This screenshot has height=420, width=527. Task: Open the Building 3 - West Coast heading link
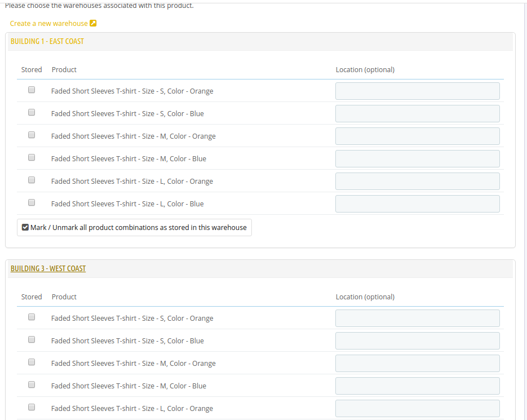coord(48,269)
